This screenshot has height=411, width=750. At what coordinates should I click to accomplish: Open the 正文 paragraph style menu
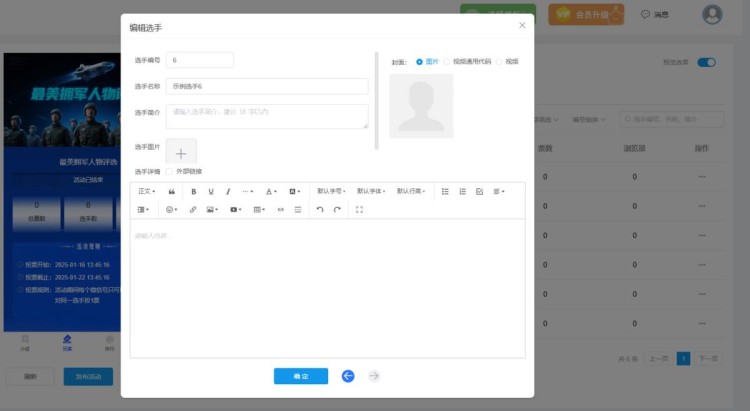coord(146,191)
